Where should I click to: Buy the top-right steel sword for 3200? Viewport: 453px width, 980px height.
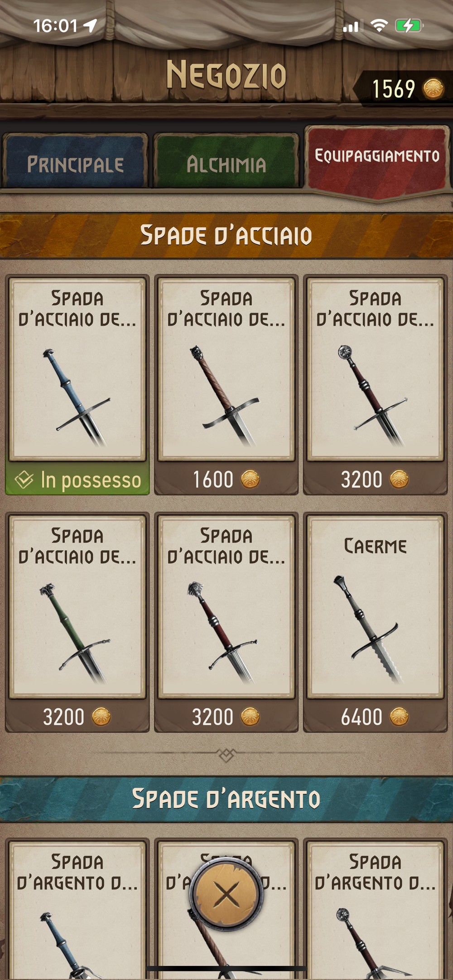pos(375,479)
